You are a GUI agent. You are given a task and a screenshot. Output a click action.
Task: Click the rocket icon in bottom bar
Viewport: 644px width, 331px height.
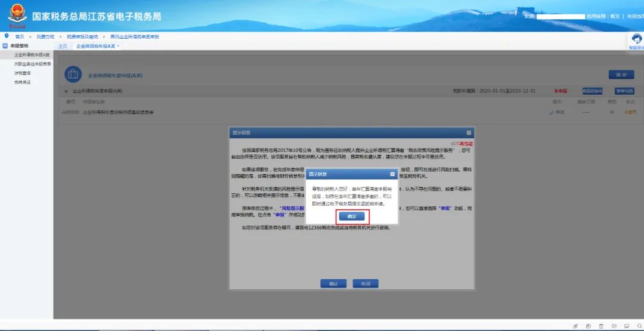[x=575, y=326]
